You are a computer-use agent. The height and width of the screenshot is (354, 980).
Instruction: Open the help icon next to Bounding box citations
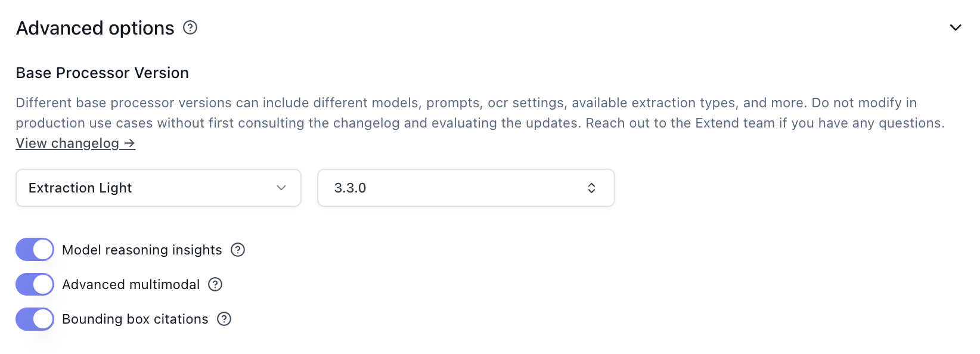pos(224,319)
